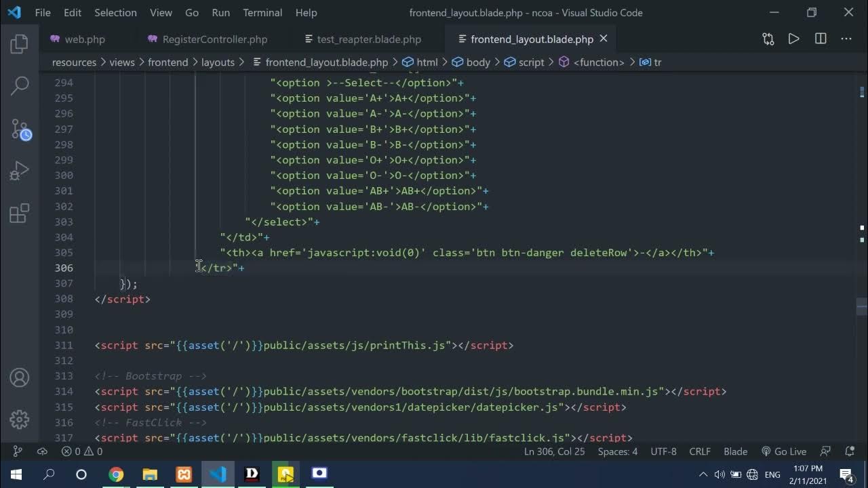Open the Help menu
Viewport: 868px width, 488px height.
pos(306,12)
